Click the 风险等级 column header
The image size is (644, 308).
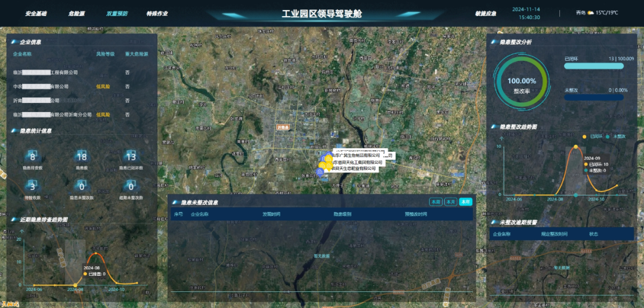[x=105, y=54]
